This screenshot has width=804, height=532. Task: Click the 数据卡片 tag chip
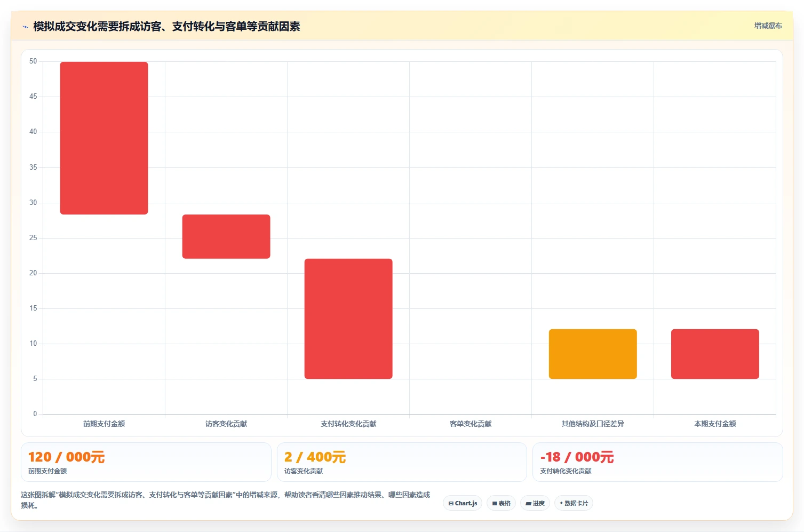574,503
